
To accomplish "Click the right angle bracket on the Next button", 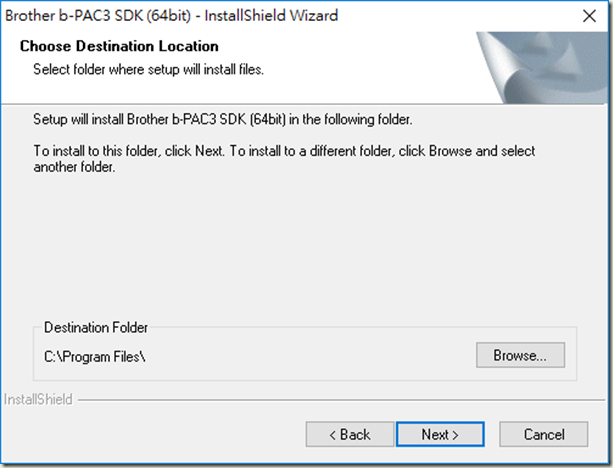I will point(455,435).
